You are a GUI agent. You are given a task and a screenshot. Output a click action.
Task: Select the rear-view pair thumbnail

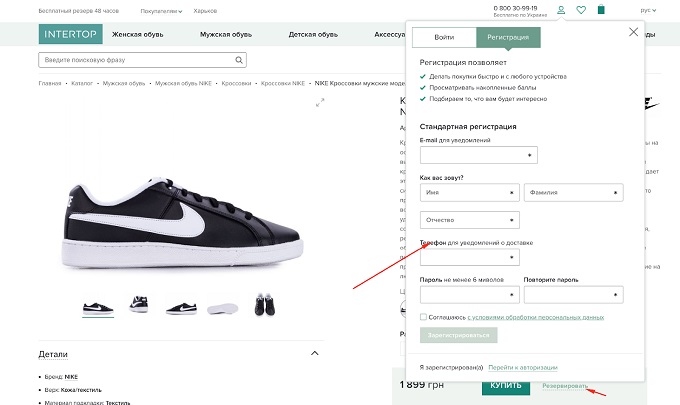[265, 305]
